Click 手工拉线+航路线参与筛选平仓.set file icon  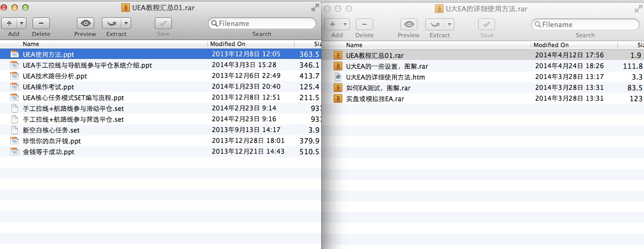tap(15, 120)
